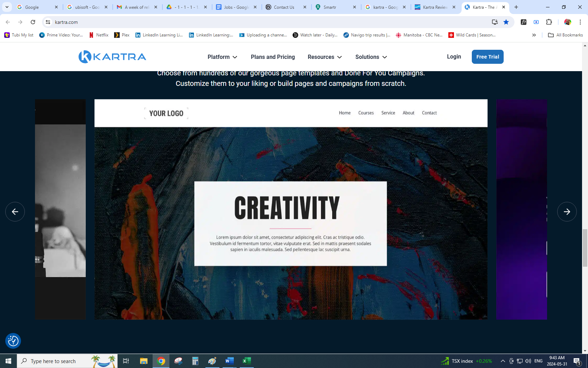Open Plans and Pricing page
Image resolution: width=588 pixels, height=368 pixels.
point(273,57)
